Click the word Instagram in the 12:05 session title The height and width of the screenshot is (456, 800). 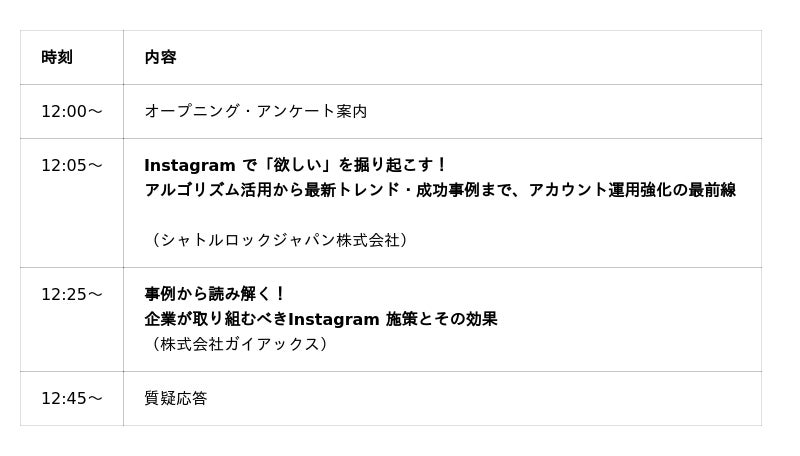pyautogui.click(x=190, y=165)
